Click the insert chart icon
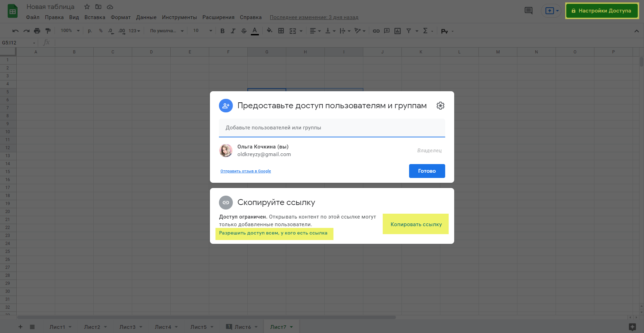 398,31
